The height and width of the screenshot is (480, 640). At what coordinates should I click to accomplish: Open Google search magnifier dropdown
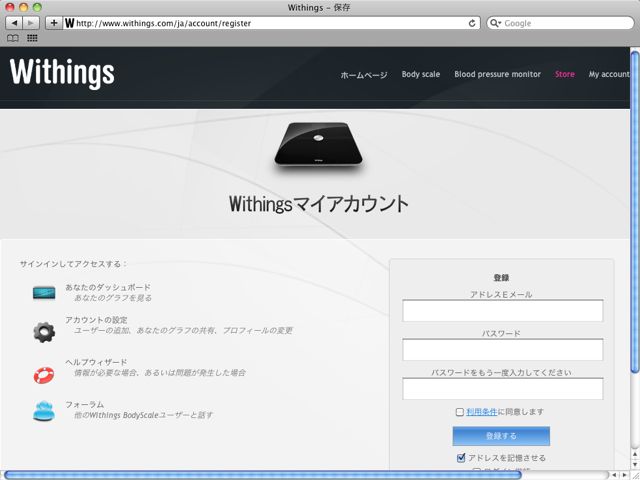pyautogui.click(x=495, y=23)
